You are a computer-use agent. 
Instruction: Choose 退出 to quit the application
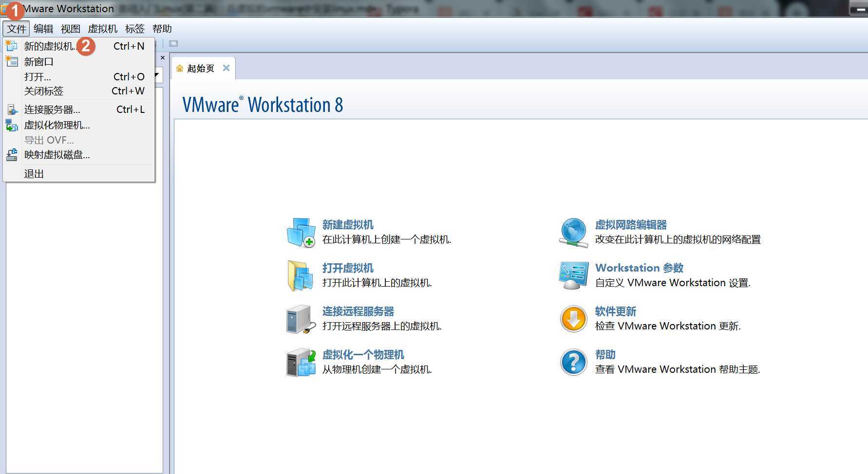[79, 174]
